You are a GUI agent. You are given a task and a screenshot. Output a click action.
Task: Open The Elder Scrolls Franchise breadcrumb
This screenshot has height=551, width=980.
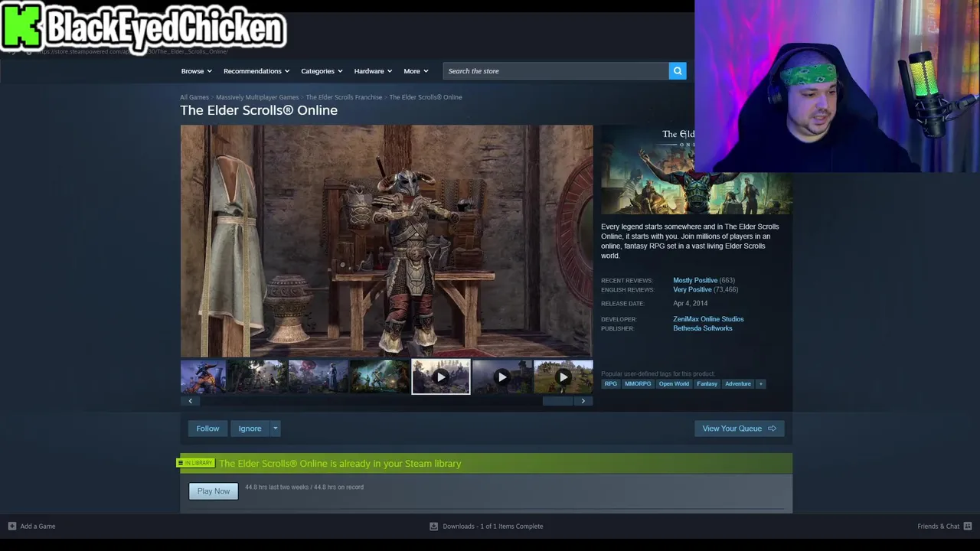(344, 97)
